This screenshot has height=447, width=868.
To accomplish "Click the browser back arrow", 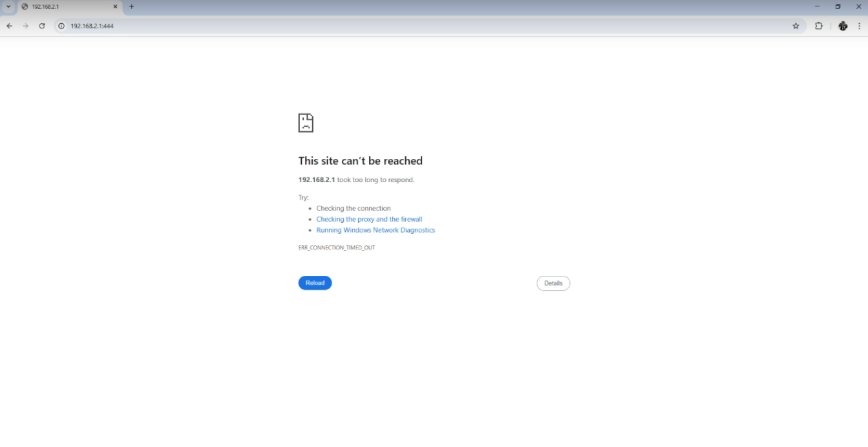I will [x=9, y=26].
